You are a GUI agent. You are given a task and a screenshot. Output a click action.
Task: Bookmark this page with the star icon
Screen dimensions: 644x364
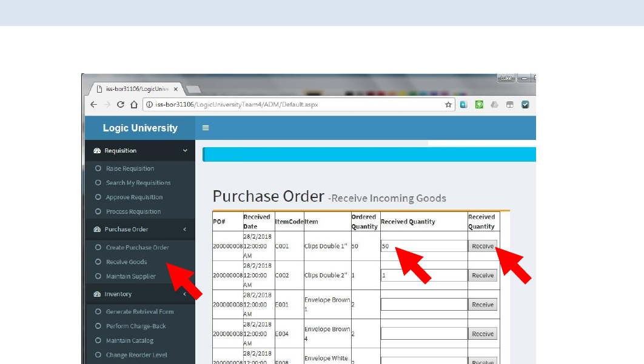[448, 105]
